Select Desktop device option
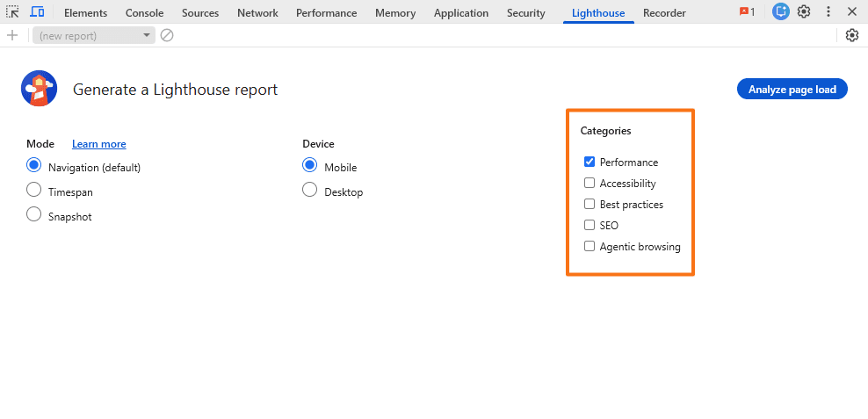 [x=310, y=190]
